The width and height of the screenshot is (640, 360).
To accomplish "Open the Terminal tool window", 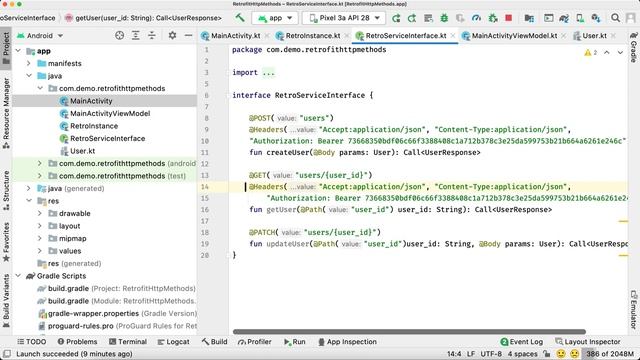I will coord(128,342).
